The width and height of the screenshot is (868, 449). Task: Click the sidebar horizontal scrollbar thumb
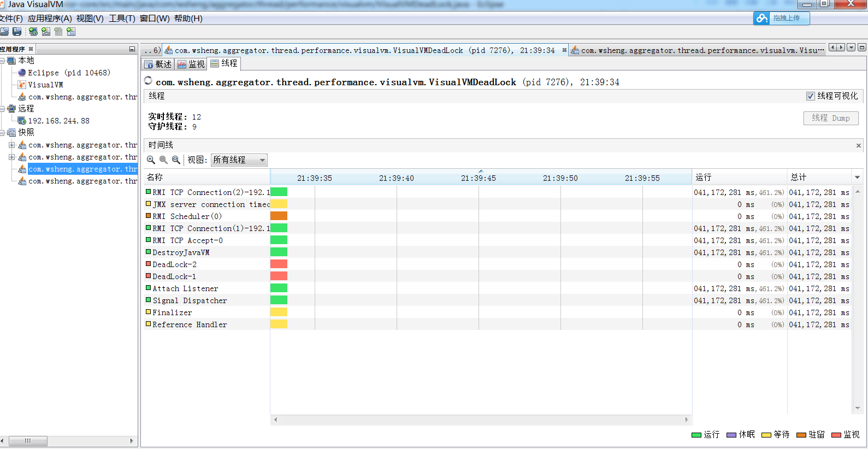pyautogui.click(x=28, y=441)
